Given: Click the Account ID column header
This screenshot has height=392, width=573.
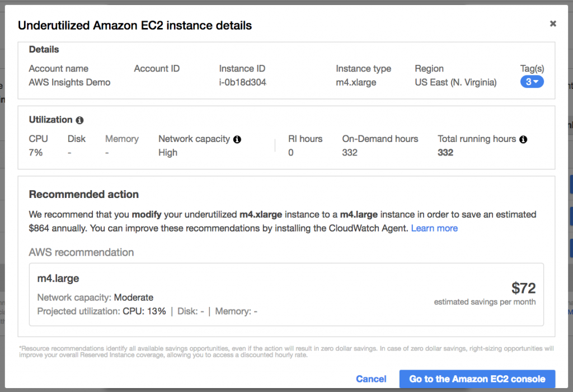Looking at the screenshot, I should tap(157, 69).
